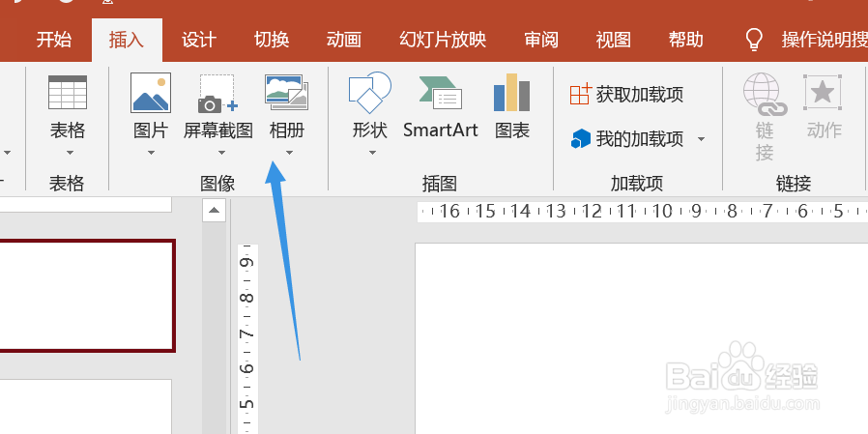The image size is (868, 434).
Task: Click the 获取加载项 store icon
Action: coord(581,94)
